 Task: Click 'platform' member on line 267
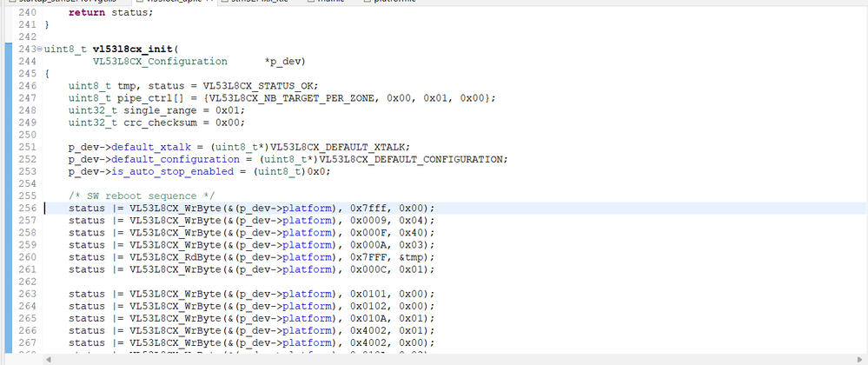pos(307,343)
